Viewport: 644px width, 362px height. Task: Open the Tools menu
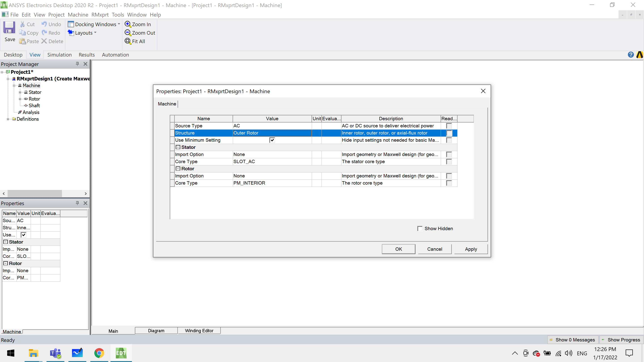pos(118,15)
